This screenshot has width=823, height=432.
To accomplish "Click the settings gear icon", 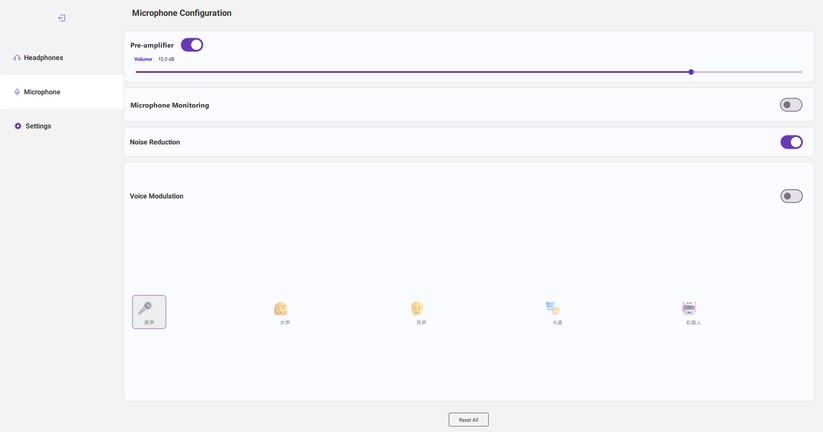I will (x=18, y=126).
